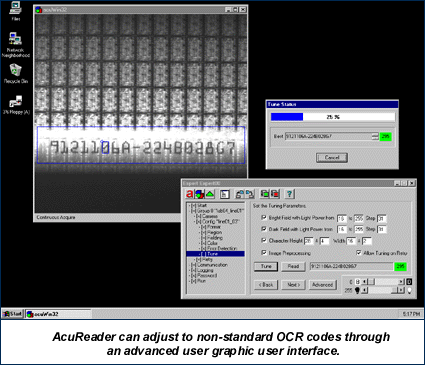425x365 pixels.
Task: Disable the Image Preprocessing checkbox
Action: 264,253
